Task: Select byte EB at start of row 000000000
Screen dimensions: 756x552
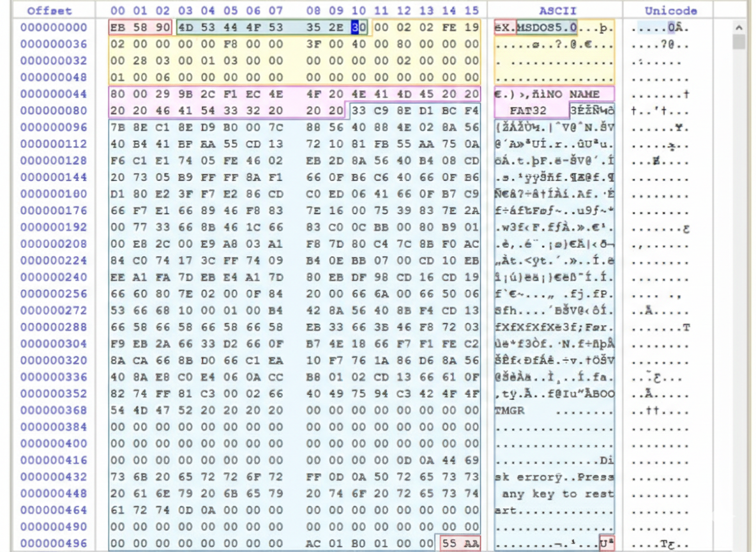Action: tap(117, 27)
